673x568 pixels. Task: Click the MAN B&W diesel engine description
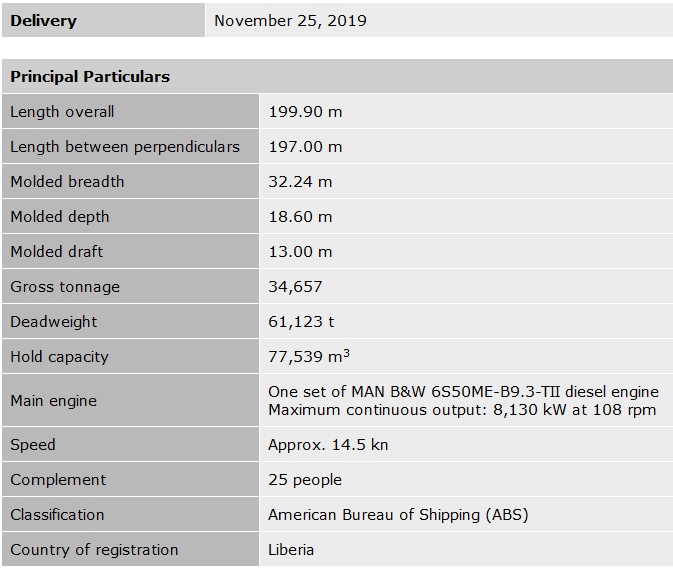coord(463,392)
